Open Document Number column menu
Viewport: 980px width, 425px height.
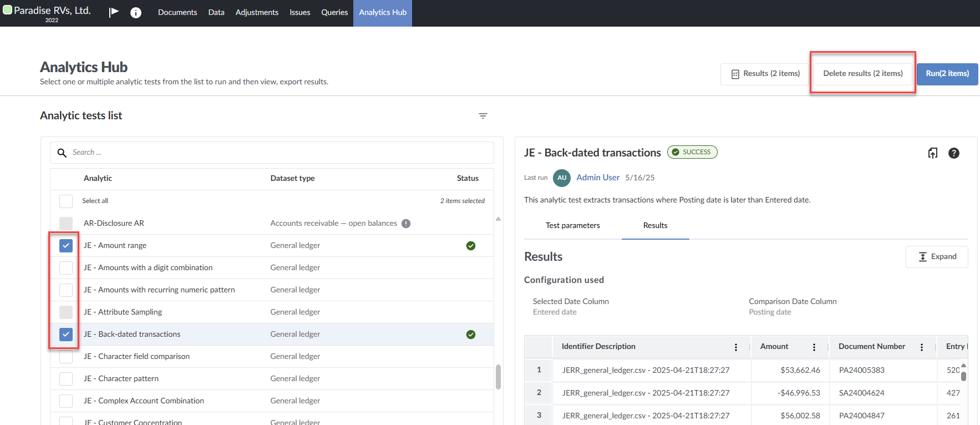(x=922, y=347)
